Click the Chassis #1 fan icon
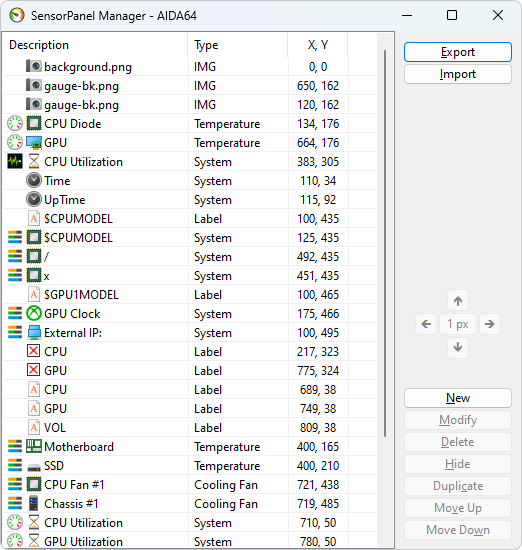The image size is (522, 550). coord(34,503)
